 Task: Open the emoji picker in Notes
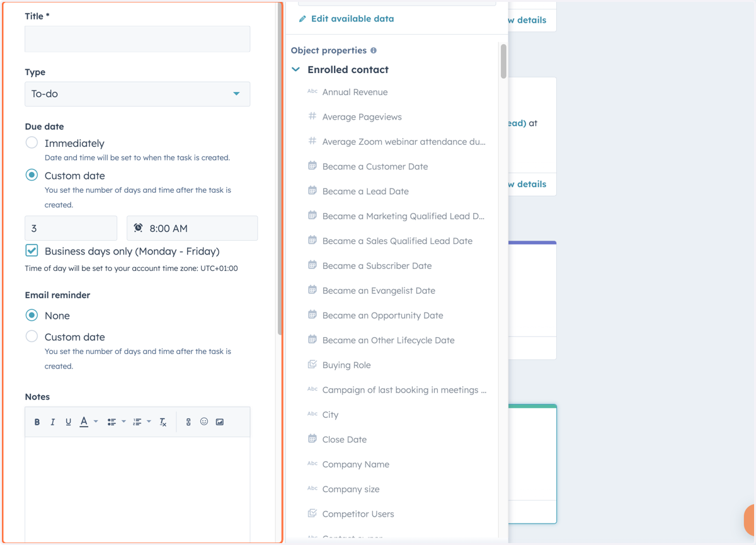coord(204,422)
